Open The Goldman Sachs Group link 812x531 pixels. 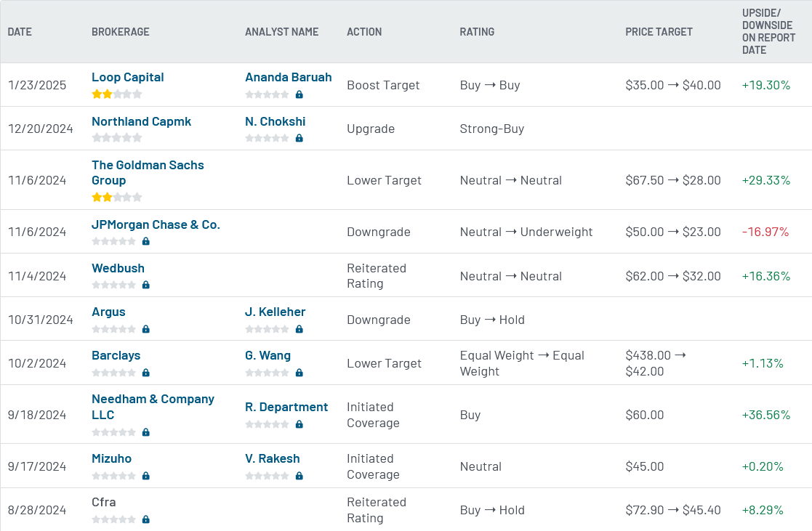point(148,172)
